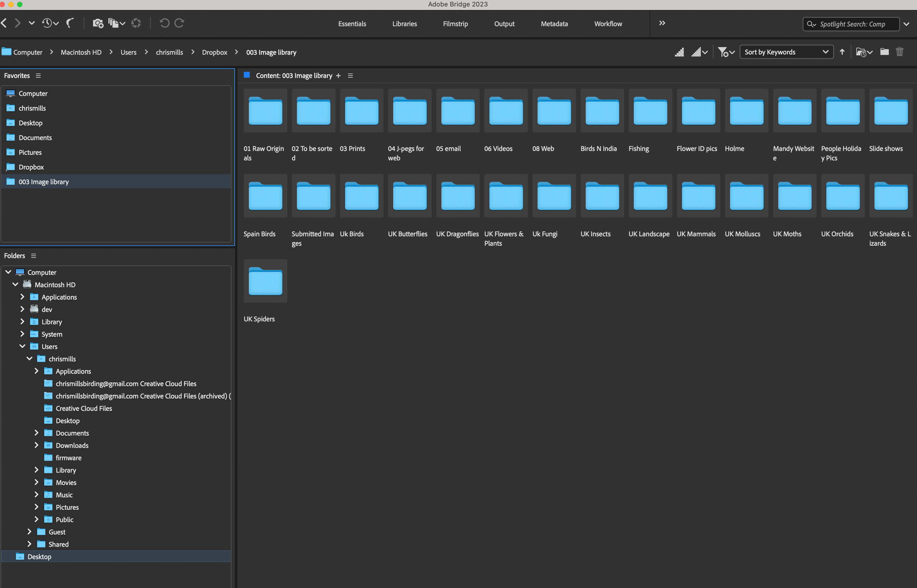Select the Birds N India folder
This screenshot has height=588, width=917.
(x=602, y=111)
